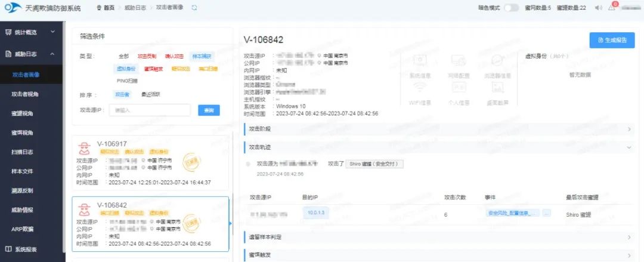Click the sound/speaker icon in top bar

598,8
